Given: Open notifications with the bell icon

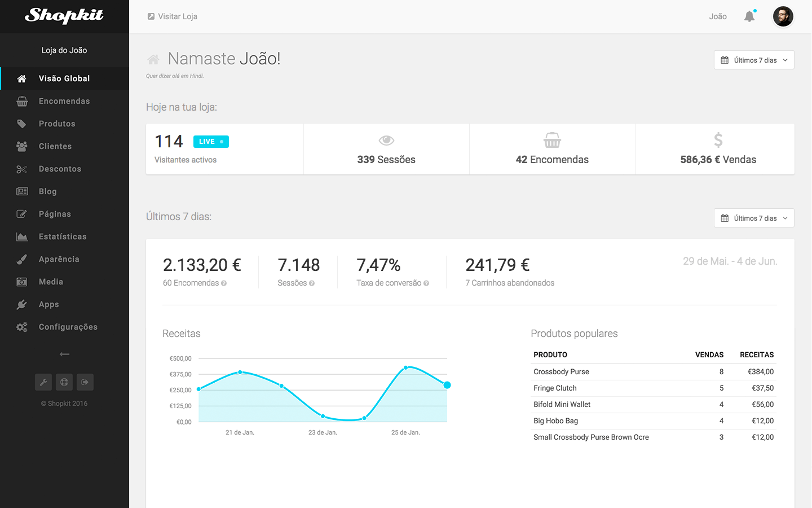Looking at the screenshot, I should (x=749, y=16).
